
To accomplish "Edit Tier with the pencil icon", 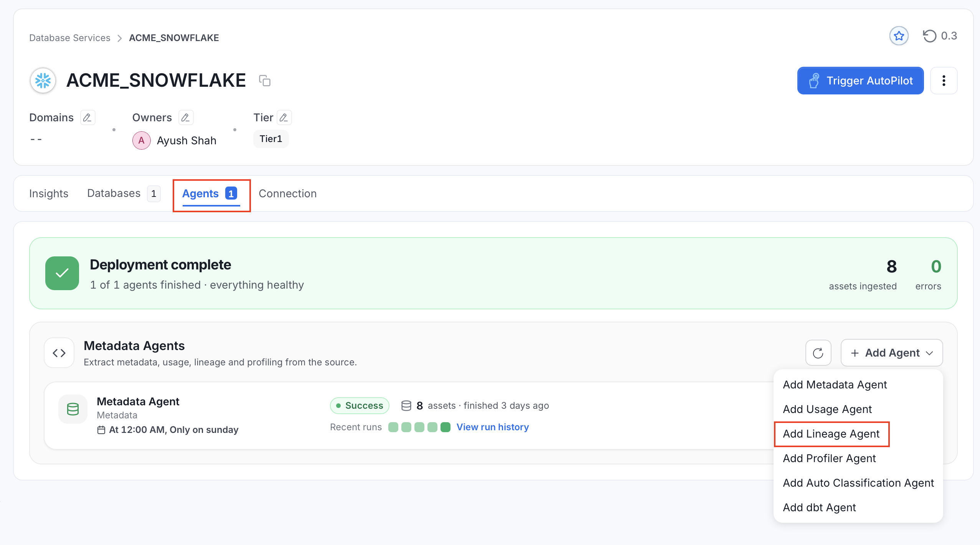I will (284, 117).
